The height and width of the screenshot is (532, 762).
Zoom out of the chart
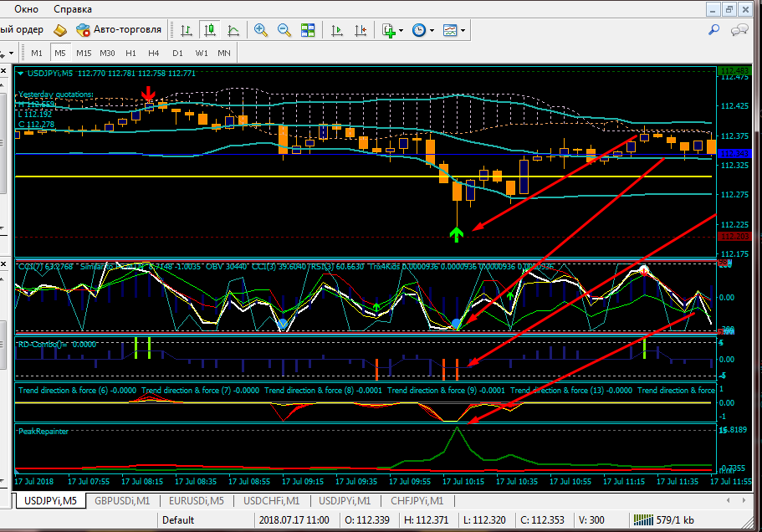(x=284, y=30)
